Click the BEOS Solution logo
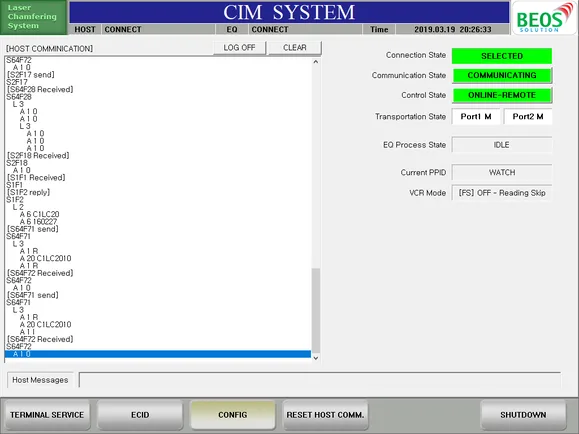579x434 pixels. [545, 17]
